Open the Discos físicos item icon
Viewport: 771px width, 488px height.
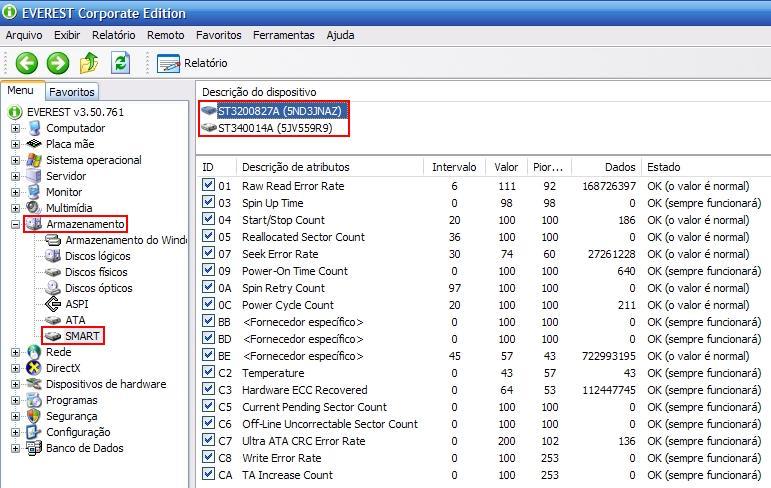(x=53, y=272)
